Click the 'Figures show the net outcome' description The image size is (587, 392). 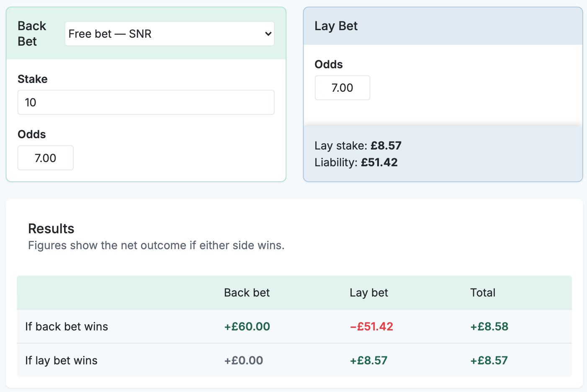click(x=156, y=245)
